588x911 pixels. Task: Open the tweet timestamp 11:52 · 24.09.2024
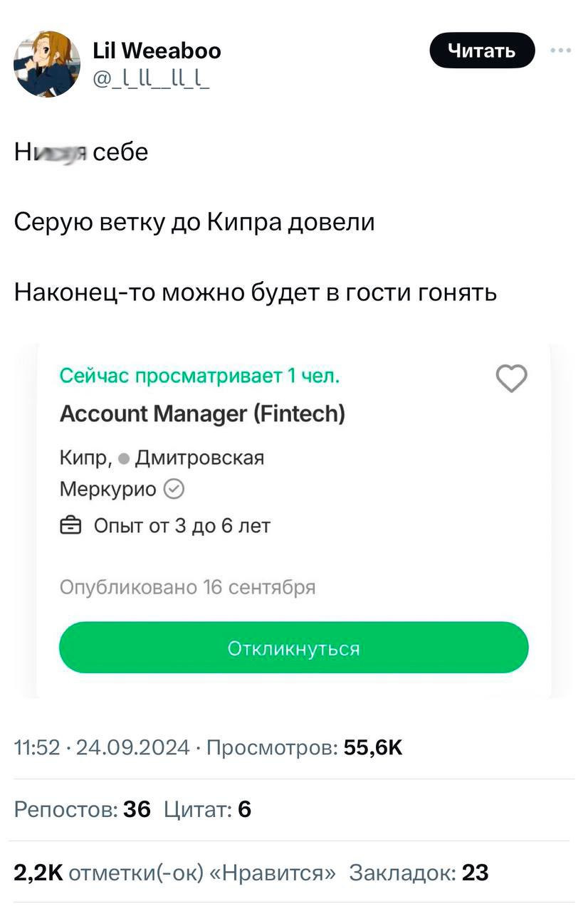(x=103, y=747)
